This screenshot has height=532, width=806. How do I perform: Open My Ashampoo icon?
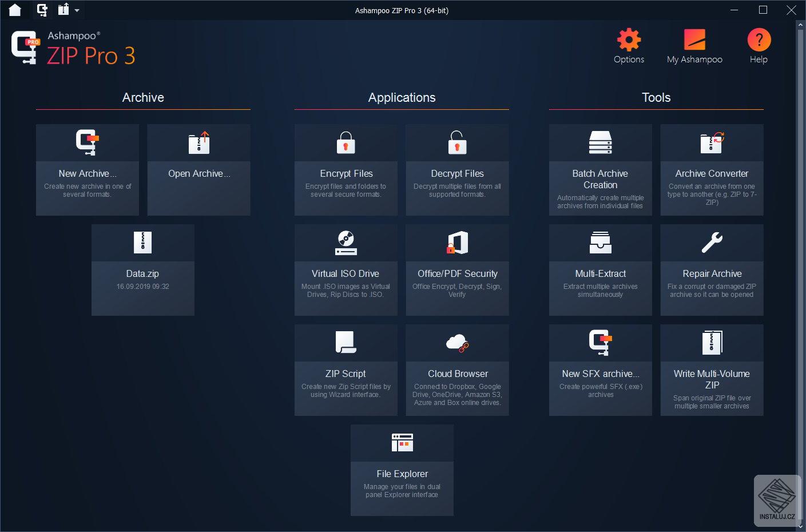694,39
